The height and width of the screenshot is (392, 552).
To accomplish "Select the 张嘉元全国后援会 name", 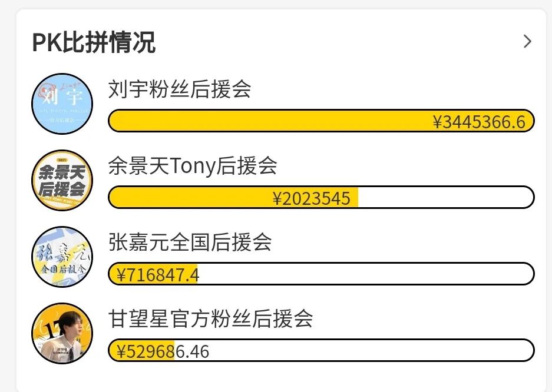I will [x=190, y=242].
